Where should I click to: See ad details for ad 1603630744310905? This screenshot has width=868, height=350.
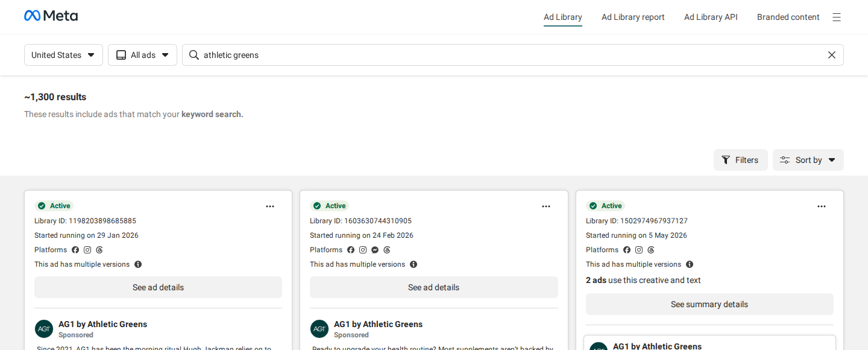tap(434, 287)
